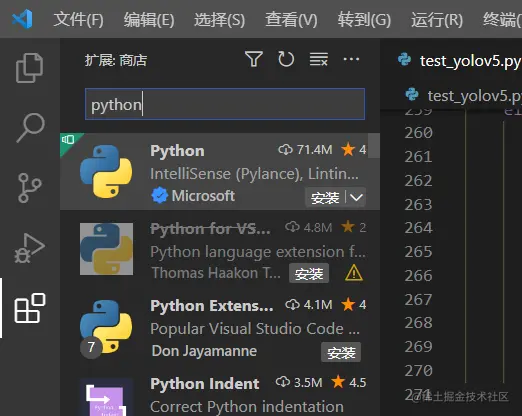The image size is (522, 416).
Task: Click the warning triangle on deprecated extension
Action: (x=354, y=273)
